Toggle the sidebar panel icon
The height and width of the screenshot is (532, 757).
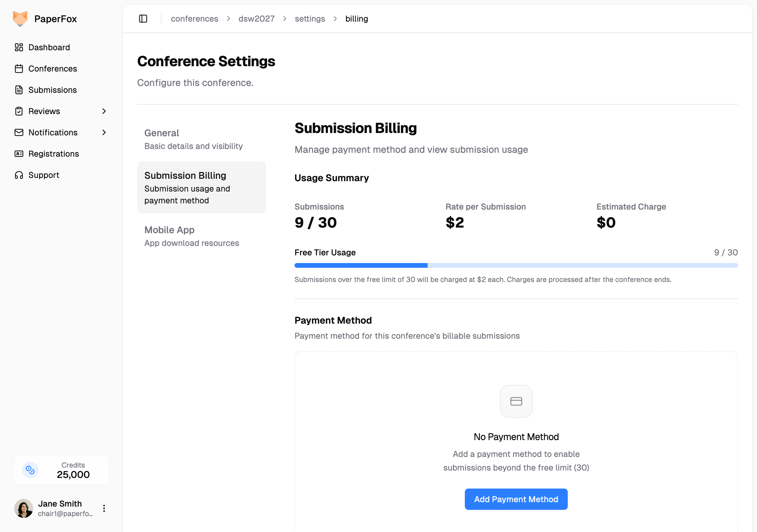[143, 19]
